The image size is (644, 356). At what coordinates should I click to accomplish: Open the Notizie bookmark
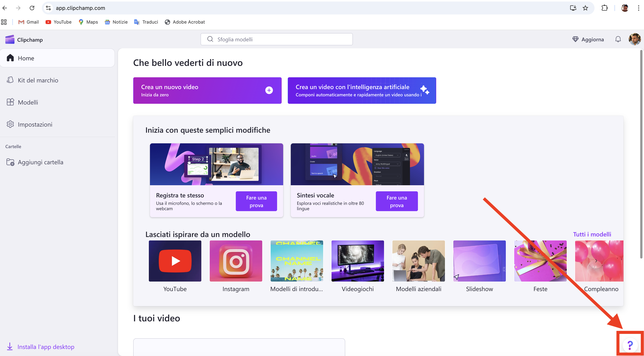point(116,22)
